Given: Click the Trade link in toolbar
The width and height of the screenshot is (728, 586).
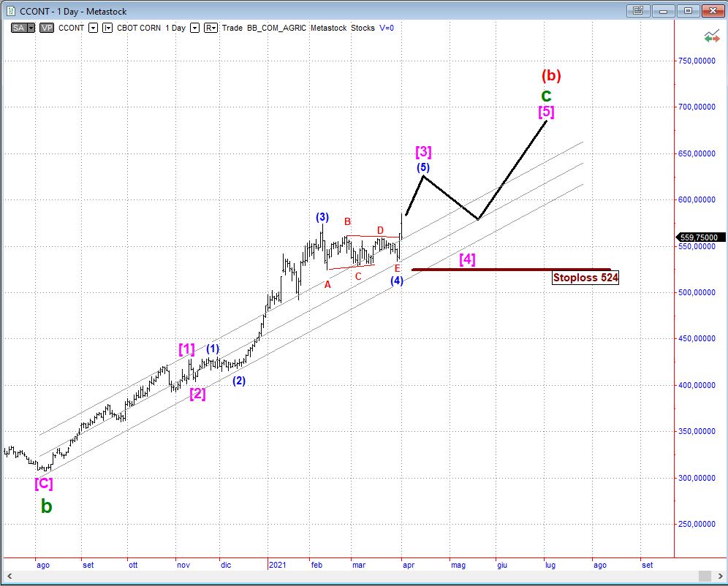Looking at the screenshot, I should point(232,28).
